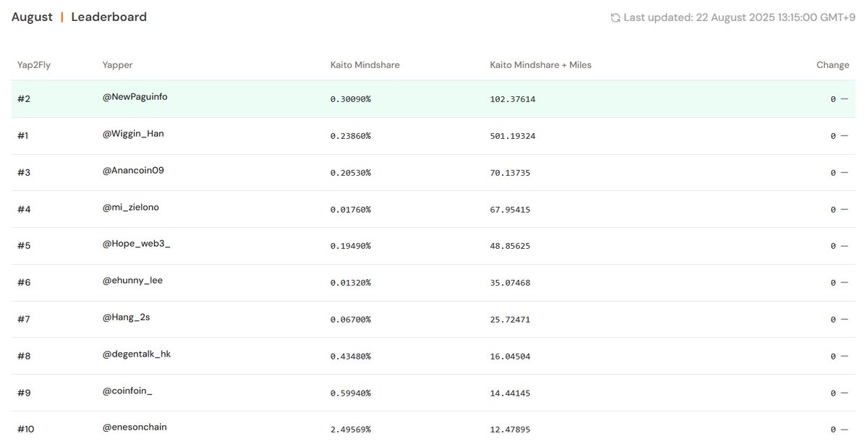Open the @mi_zielono yapper profile
The image size is (868, 447).
point(131,208)
